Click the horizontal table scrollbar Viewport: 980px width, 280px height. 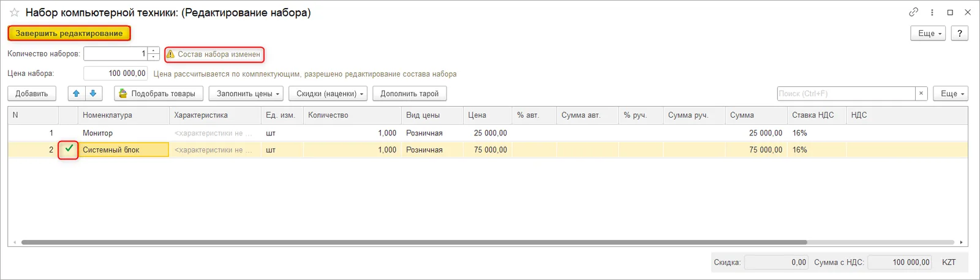pos(488,243)
